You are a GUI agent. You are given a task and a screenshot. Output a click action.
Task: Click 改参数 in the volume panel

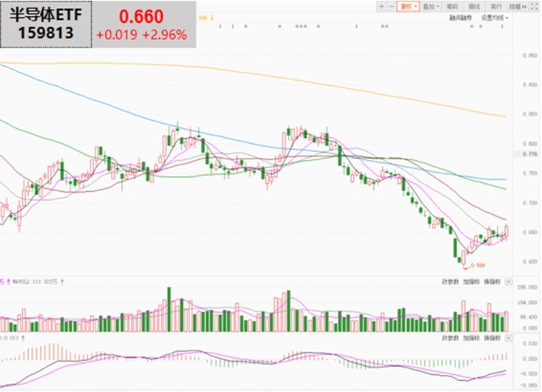(451, 281)
